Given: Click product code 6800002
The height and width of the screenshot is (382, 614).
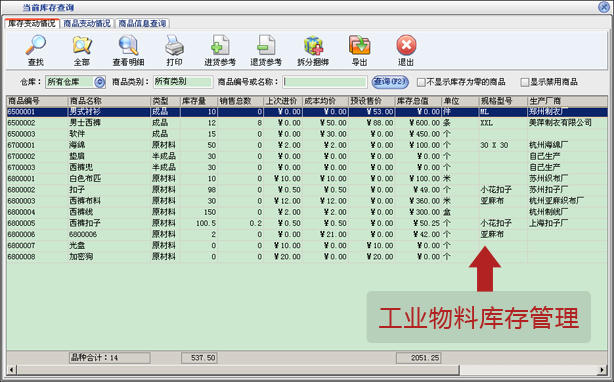Looking at the screenshot, I should point(21,190).
